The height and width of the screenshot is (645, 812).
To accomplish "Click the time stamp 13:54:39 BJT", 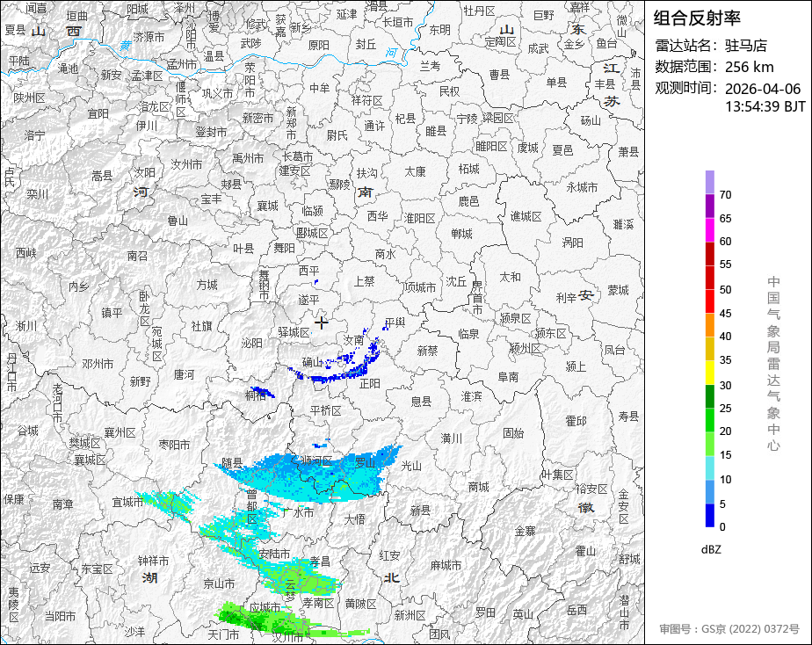I will point(765,106).
